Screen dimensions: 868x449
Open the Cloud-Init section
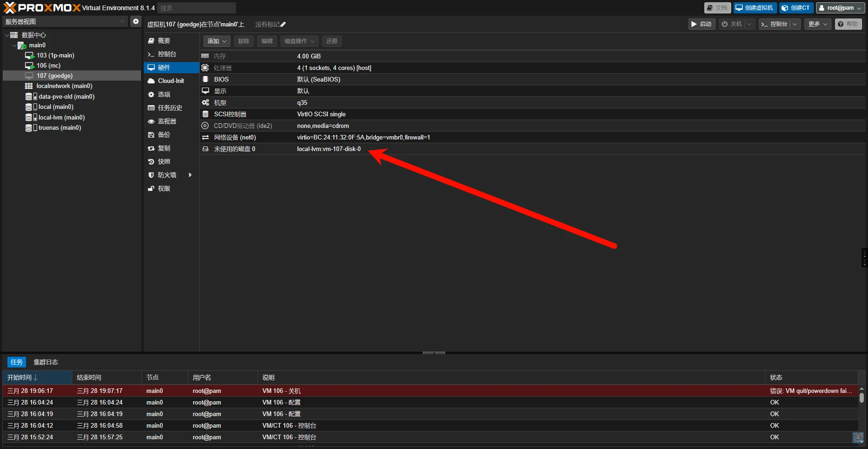(171, 81)
